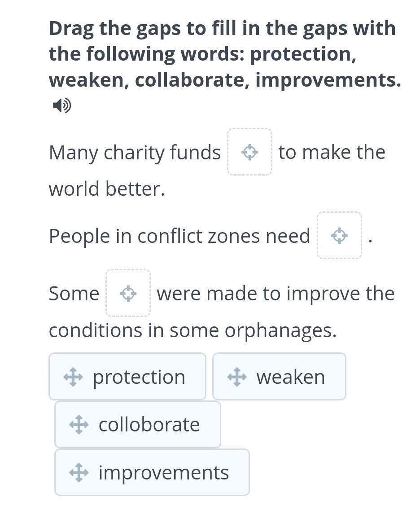Click the text "conditions in some orphanages."

(192, 331)
